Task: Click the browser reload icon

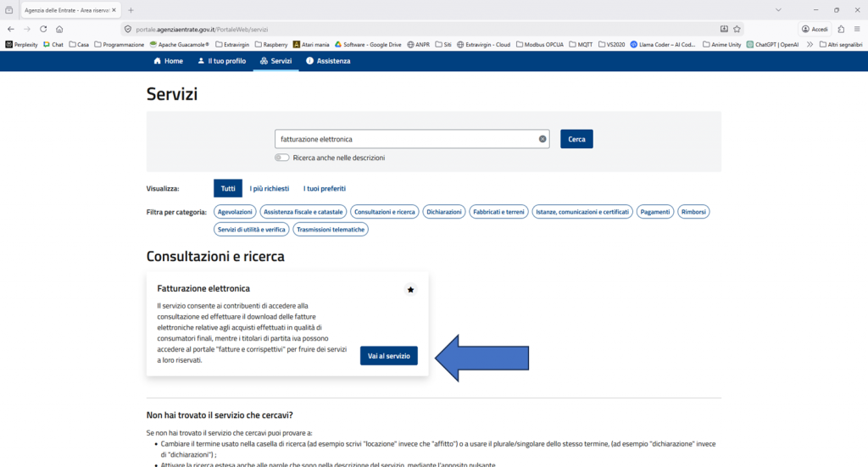Action: click(42, 29)
